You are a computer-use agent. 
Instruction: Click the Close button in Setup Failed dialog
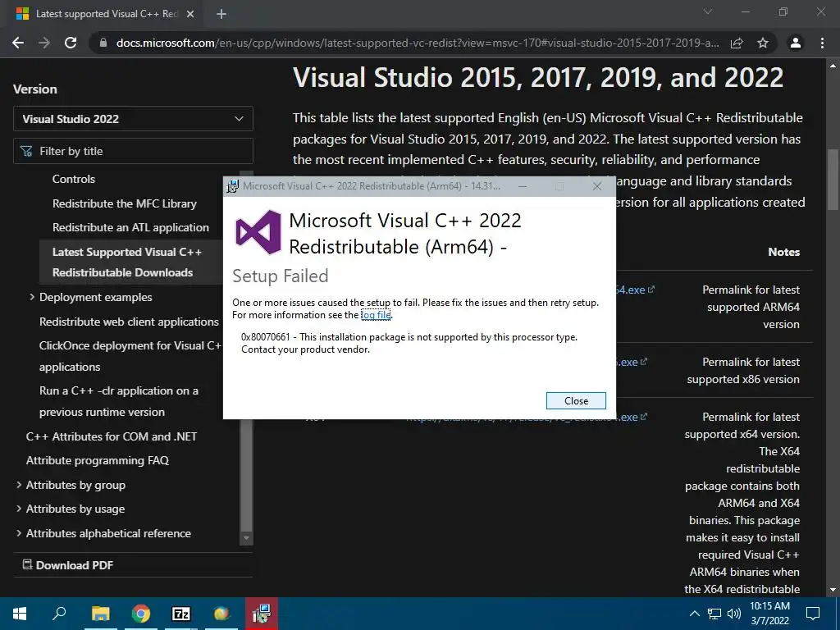pos(576,400)
